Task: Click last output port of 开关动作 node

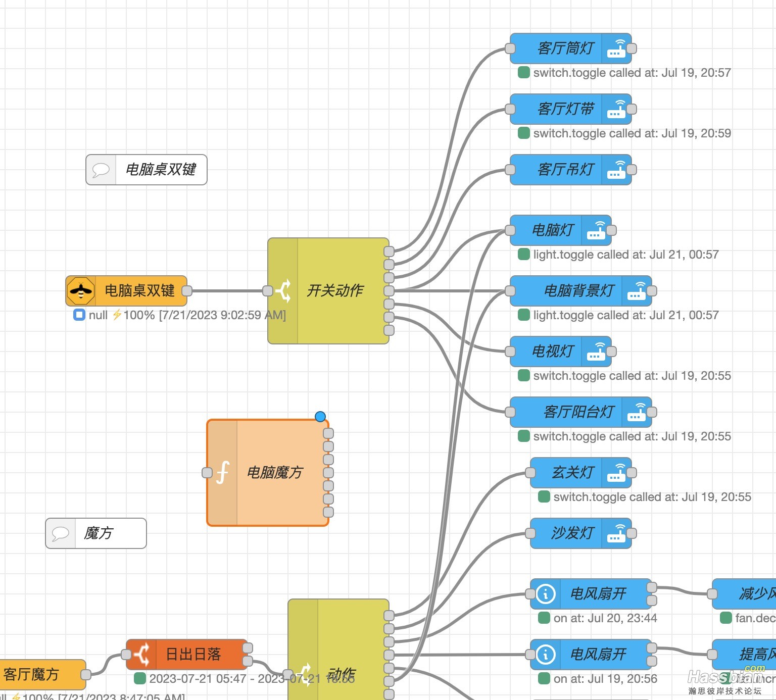Action: coord(389,330)
